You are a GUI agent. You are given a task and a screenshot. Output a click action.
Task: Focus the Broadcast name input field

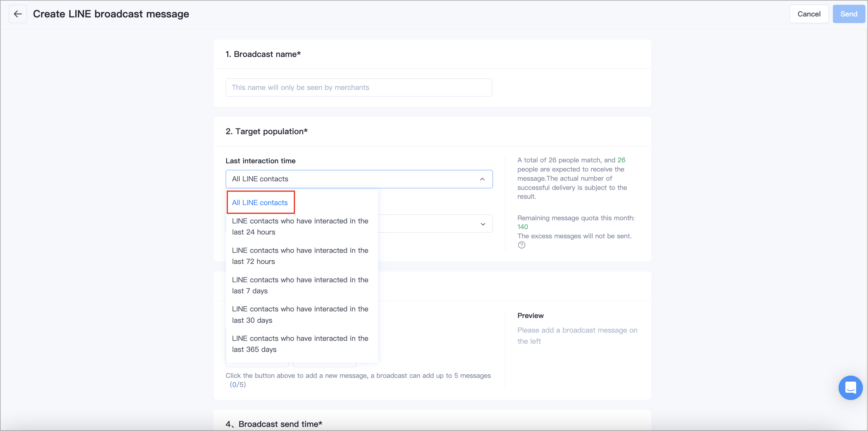pyautogui.click(x=359, y=88)
